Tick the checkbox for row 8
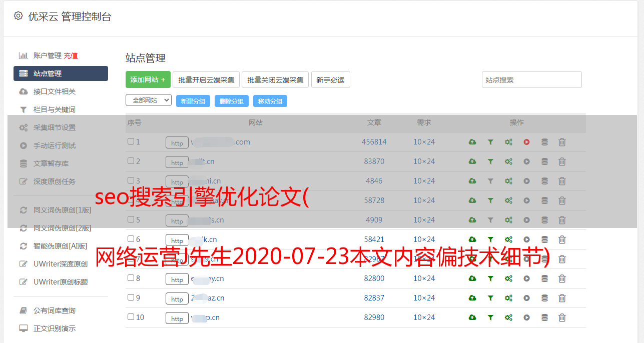The image size is (644, 343). point(131,278)
